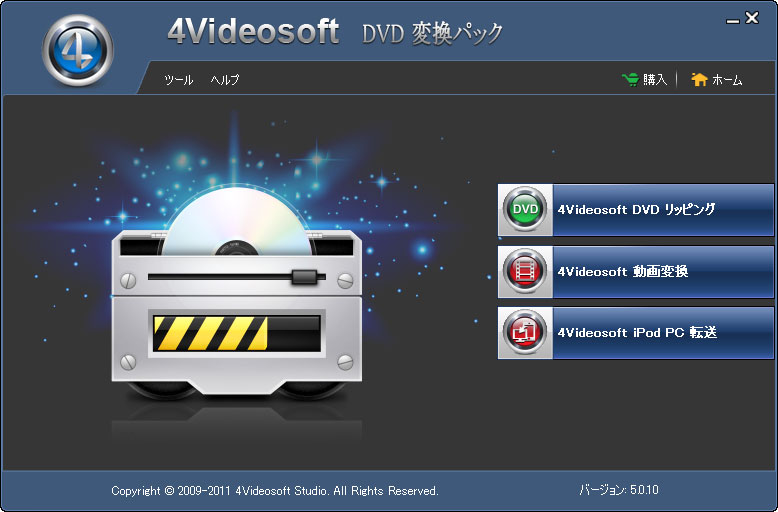This screenshot has height=512, width=778.
Task: Click the red film strip video conversion icon
Action: tap(525, 271)
